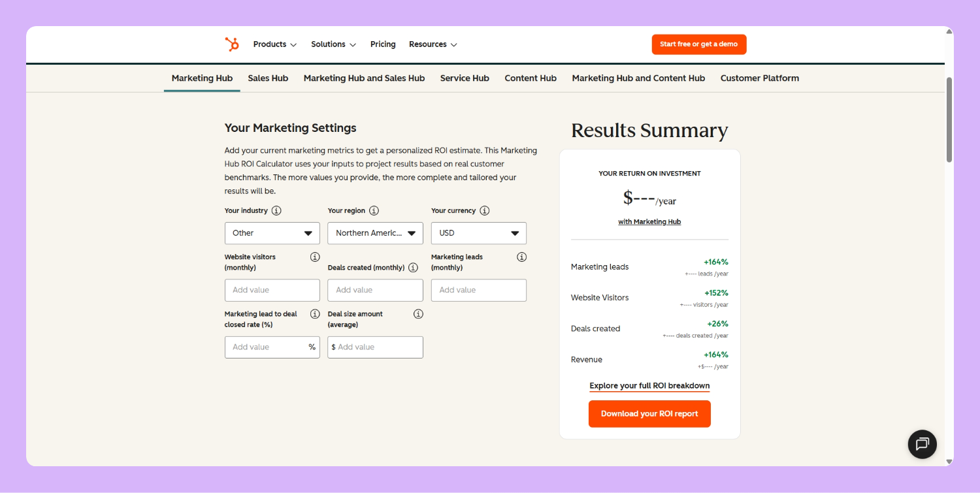This screenshot has height=493, width=980.
Task: Click the Website visitors input field
Action: tap(272, 291)
